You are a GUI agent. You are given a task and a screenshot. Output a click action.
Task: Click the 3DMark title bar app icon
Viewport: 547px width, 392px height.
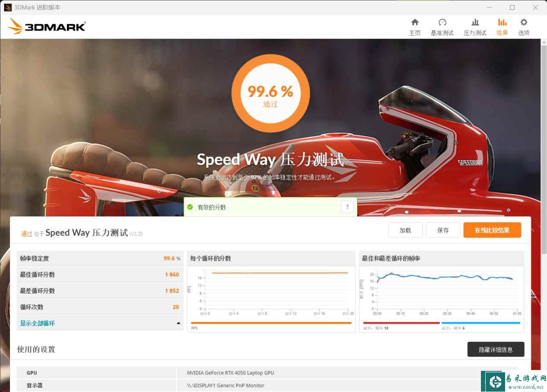pyautogui.click(x=8, y=7)
